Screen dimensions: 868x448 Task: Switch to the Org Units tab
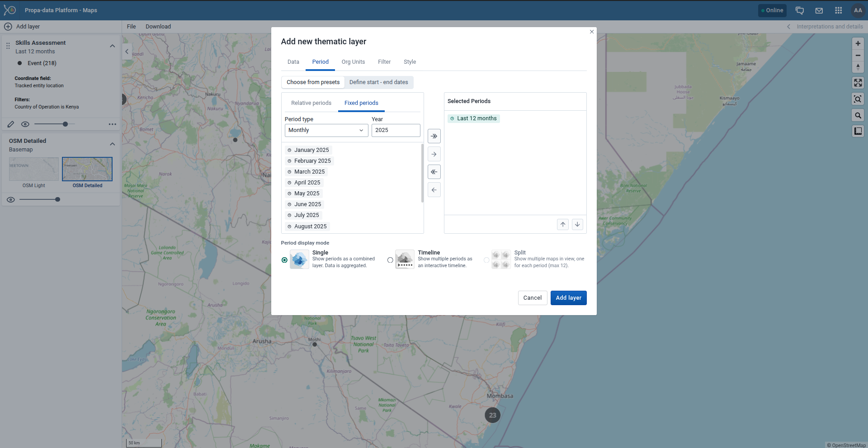pyautogui.click(x=353, y=62)
